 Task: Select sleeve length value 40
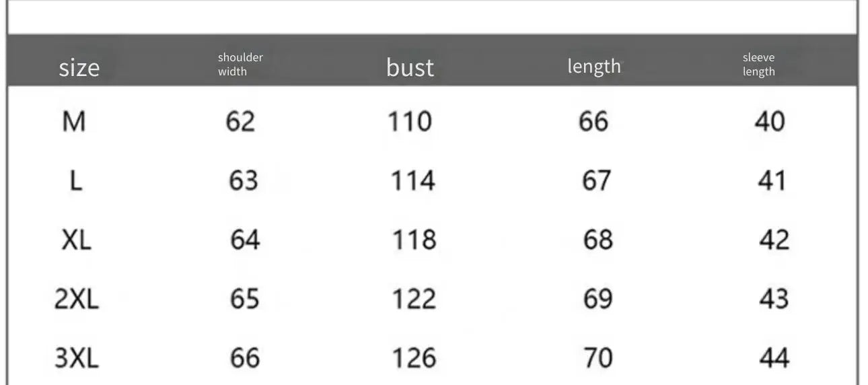click(770, 121)
